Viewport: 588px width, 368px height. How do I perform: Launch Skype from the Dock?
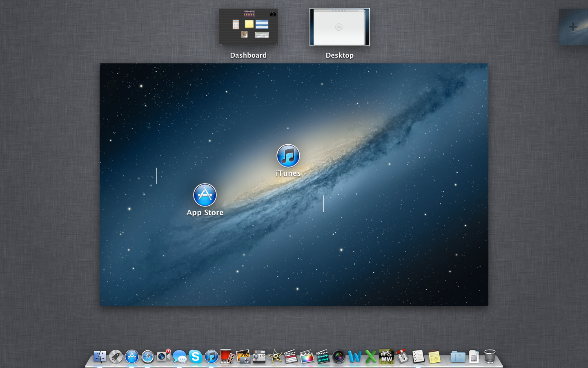(x=196, y=357)
